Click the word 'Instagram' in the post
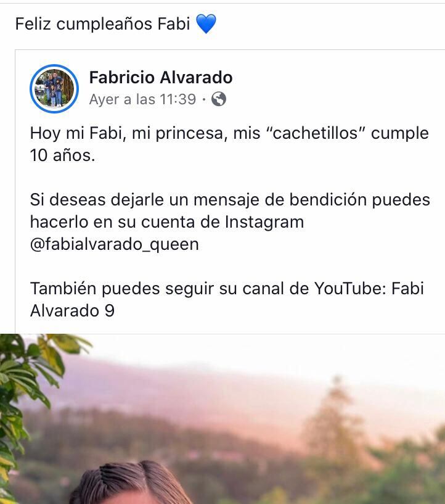 click(x=264, y=222)
